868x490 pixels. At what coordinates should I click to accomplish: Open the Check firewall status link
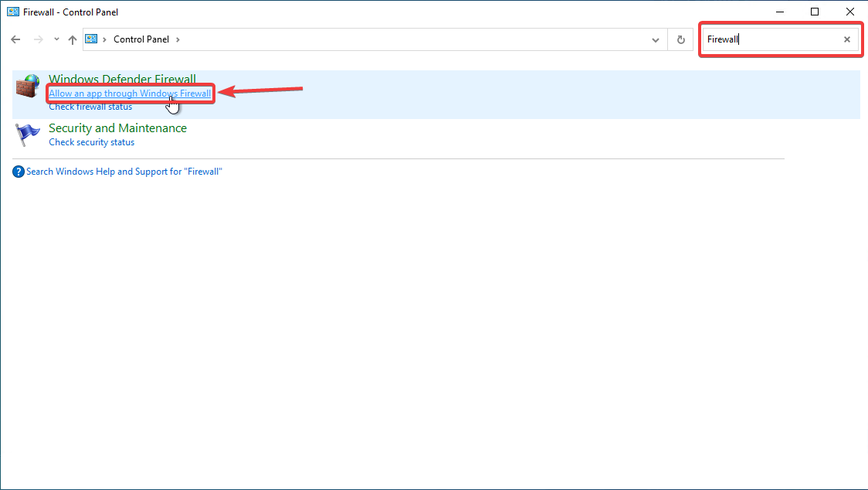91,107
